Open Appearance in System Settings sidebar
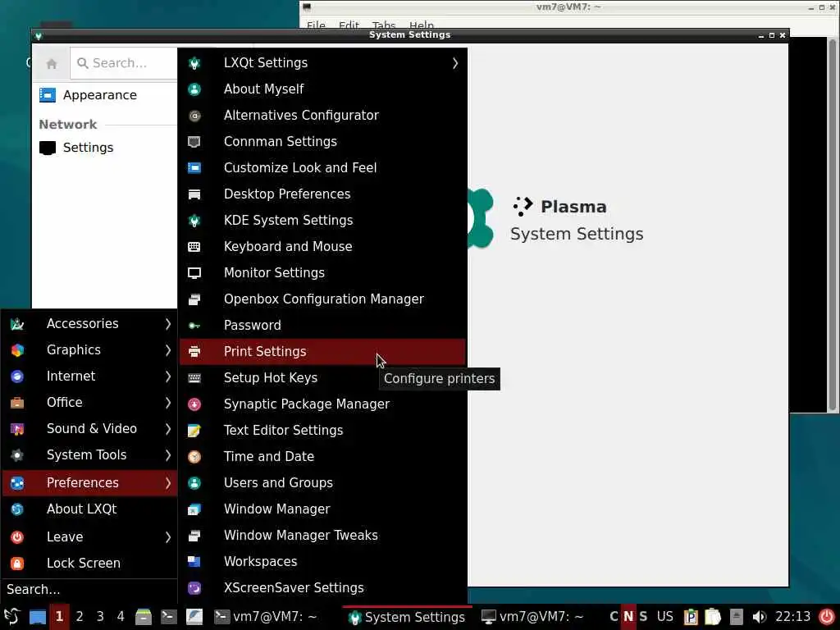Screen dimensions: 840x630 [x=106, y=95]
